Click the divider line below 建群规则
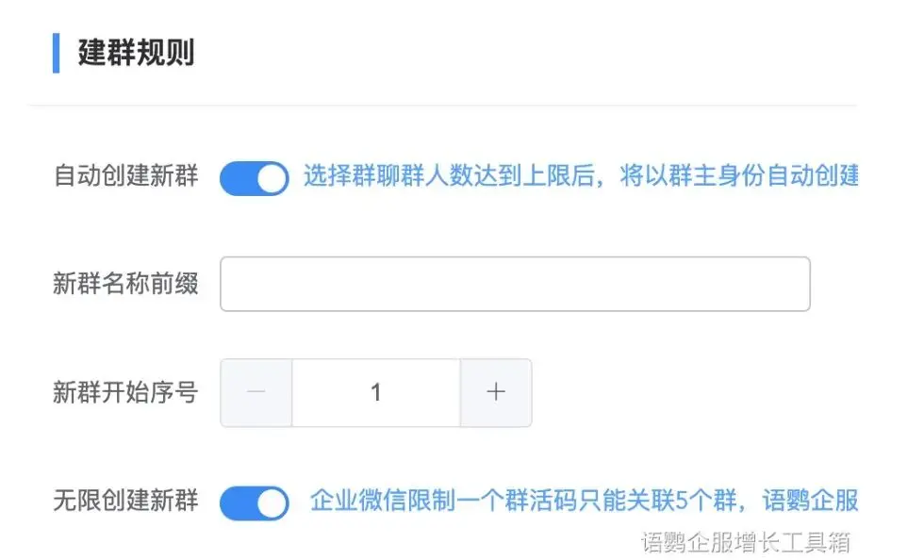The width and height of the screenshot is (924, 560). point(443,105)
